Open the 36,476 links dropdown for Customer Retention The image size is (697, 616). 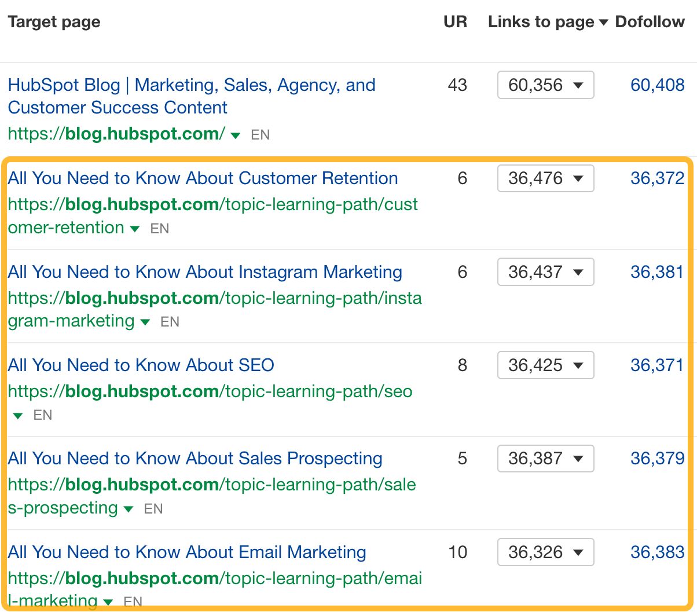[545, 178]
